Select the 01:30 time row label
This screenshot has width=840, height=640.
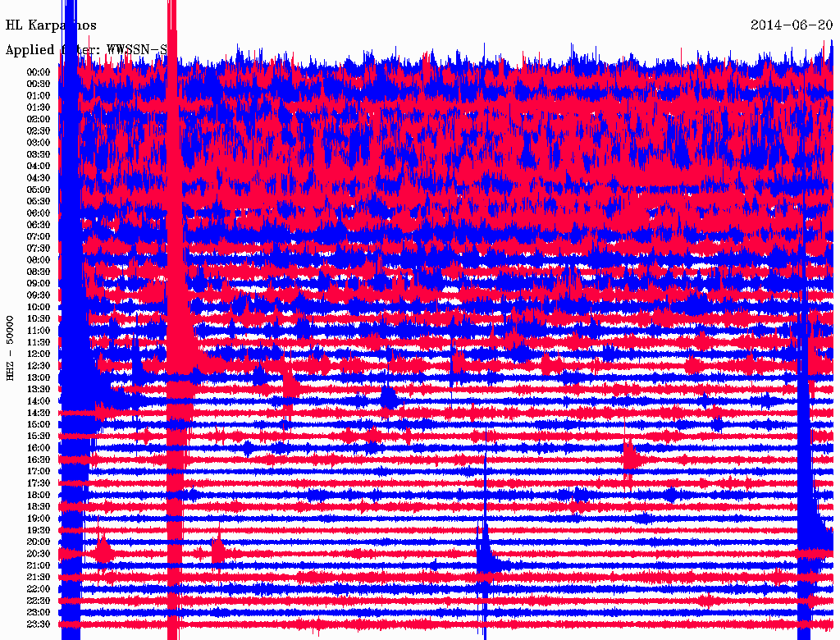point(39,107)
